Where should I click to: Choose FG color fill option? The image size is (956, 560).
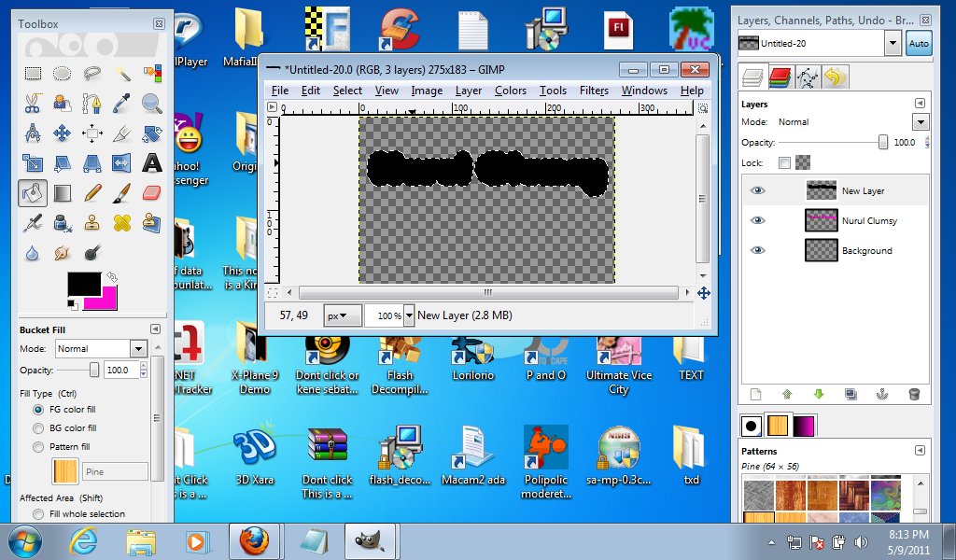[38, 410]
